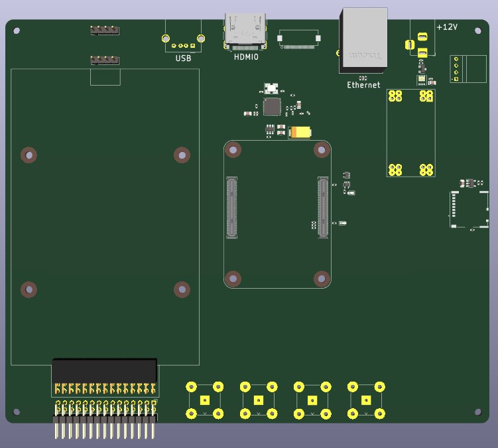
Task: Select the right board-to-board module connector
Action: click(x=323, y=207)
